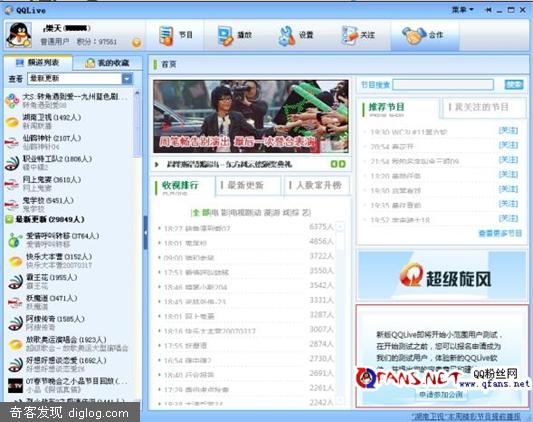The height and width of the screenshot is (422, 533).
Task: Click 关注 for the 21:54 program
Action: click(x=508, y=160)
